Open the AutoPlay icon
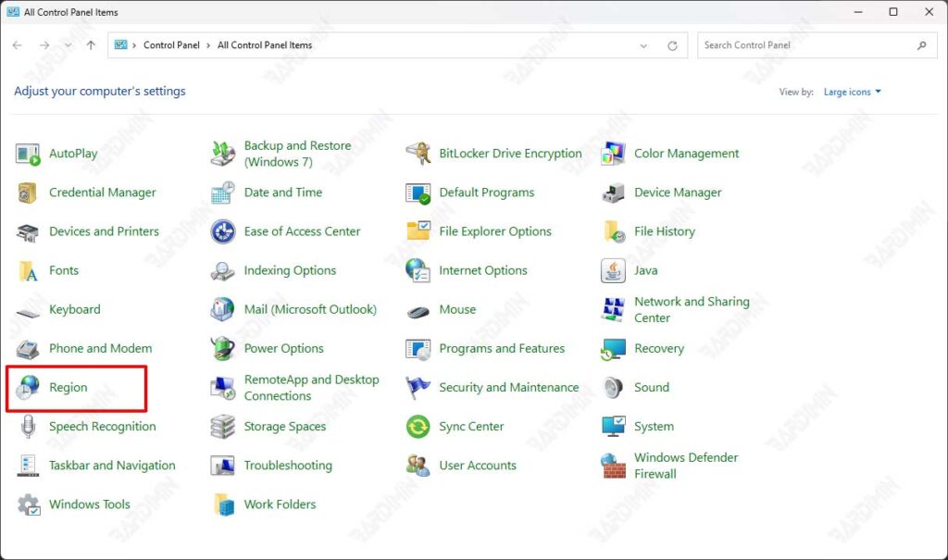 27,155
